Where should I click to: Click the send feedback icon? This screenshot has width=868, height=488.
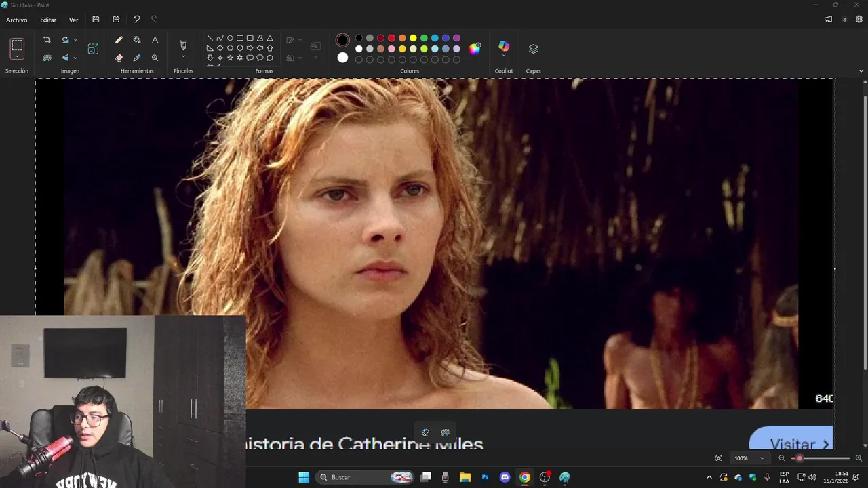828,20
